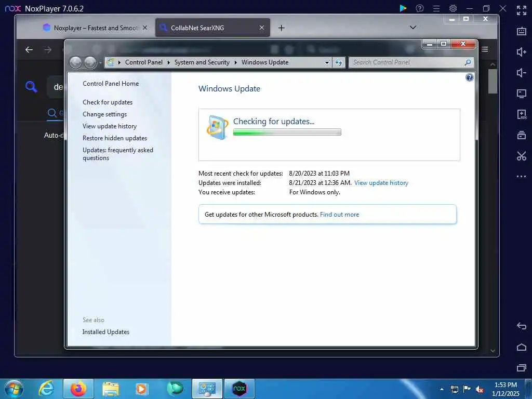Click System and Security breadcrumb
This screenshot has width=532, height=399.
pos(202,62)
